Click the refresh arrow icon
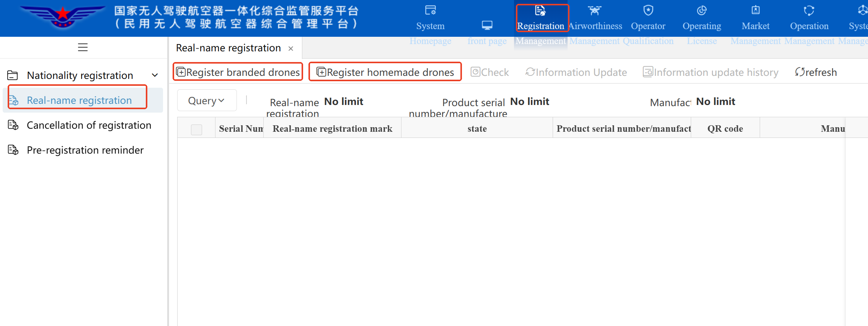 [x=800, y=72]
